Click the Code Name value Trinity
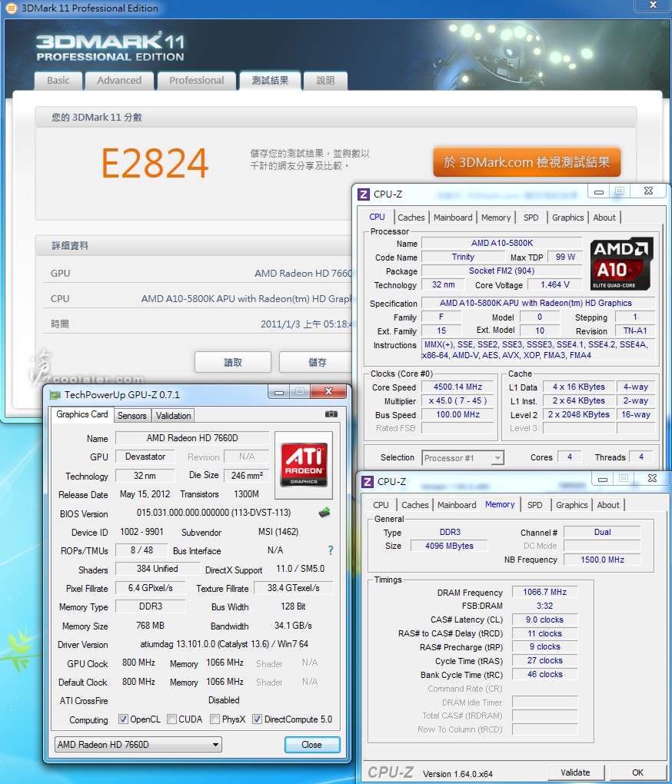Viewport: 672px width, 784px height. [463, 257]
